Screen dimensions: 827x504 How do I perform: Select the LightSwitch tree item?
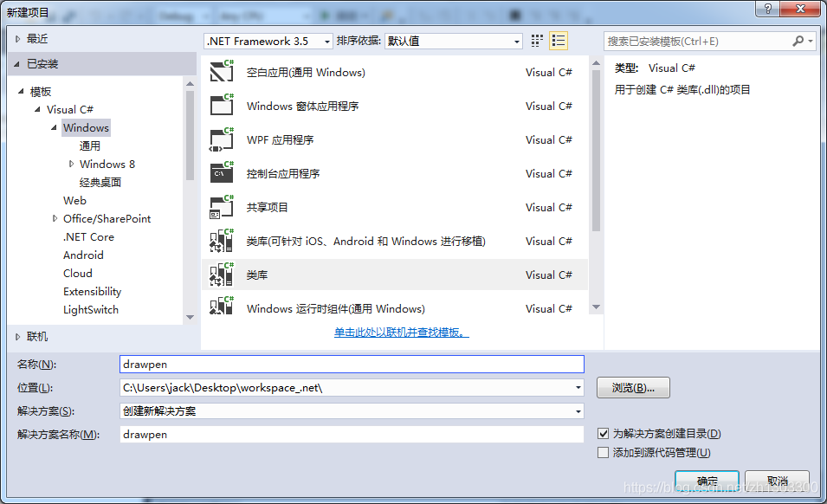(91, 309)
